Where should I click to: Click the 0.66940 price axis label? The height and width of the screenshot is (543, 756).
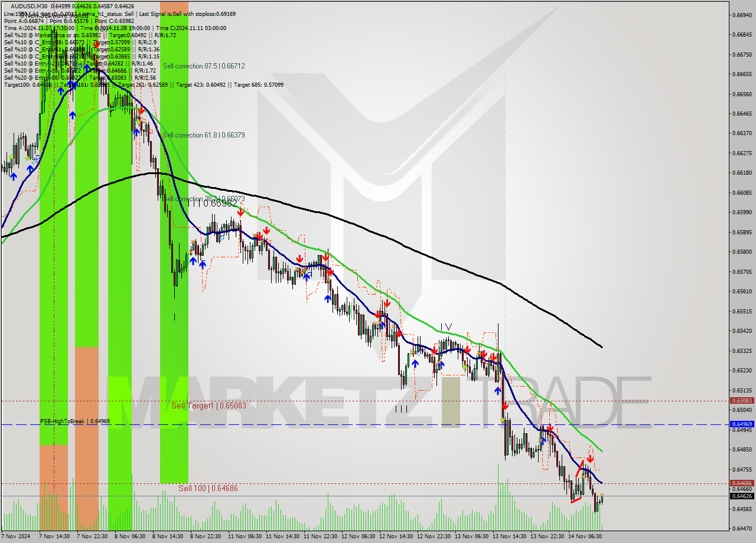pos(742,15)
